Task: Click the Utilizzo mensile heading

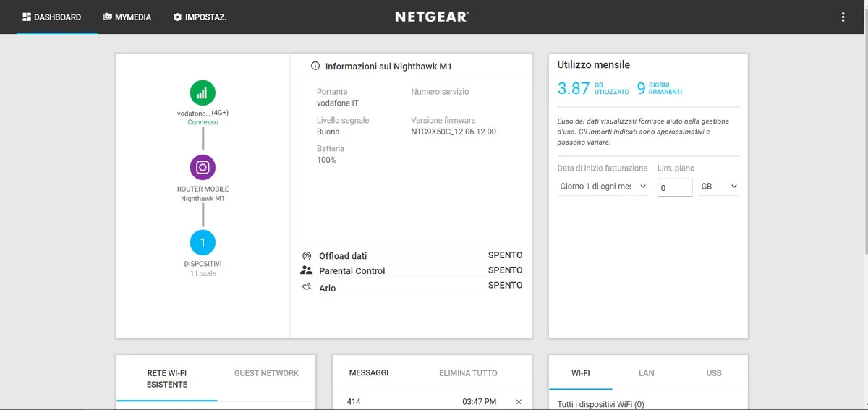Action: (593, 64)
